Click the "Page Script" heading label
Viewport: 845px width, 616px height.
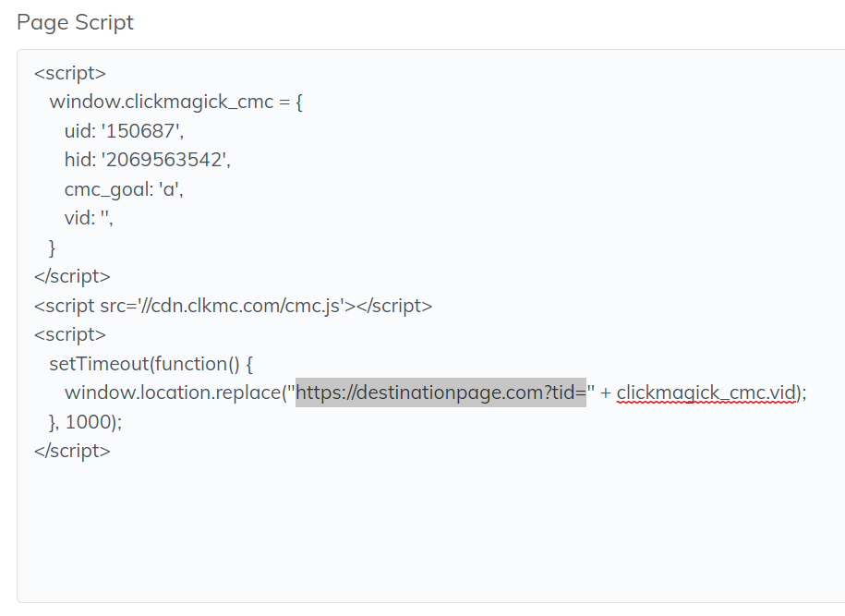point(75,22)
